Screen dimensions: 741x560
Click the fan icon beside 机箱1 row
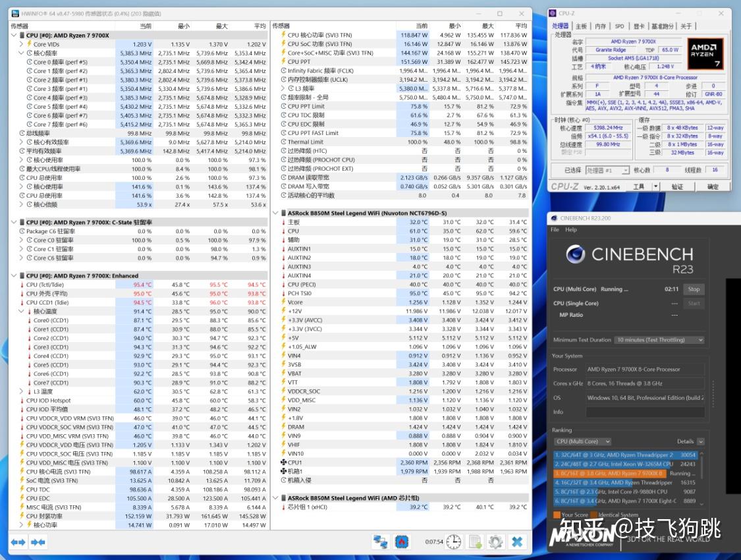(x=283, y=472)
